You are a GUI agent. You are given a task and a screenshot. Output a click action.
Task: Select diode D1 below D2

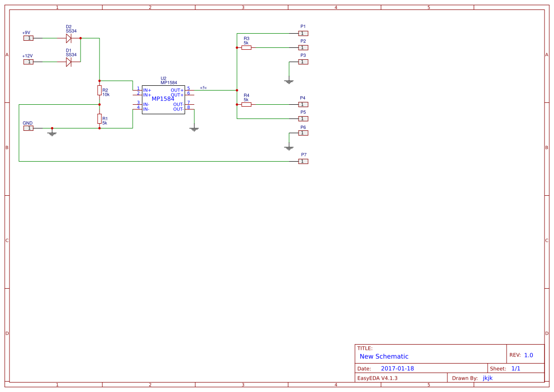pyautogui.click(x=68, y=62)
